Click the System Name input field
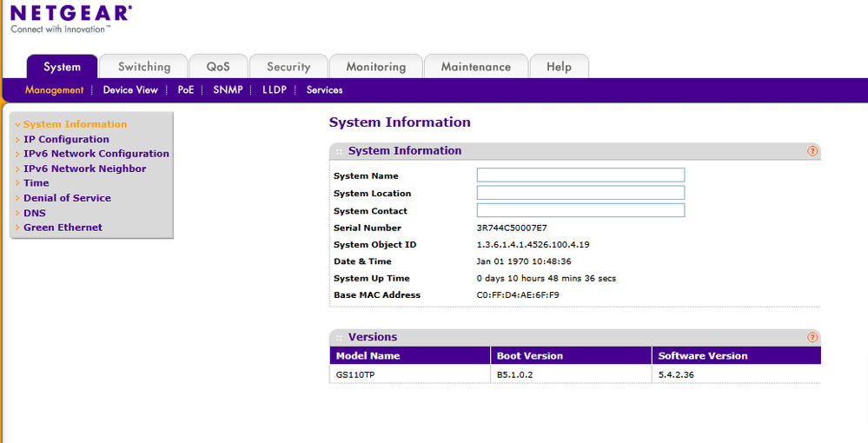The height and width of the screenshot is (443, 868). (580, 175)
